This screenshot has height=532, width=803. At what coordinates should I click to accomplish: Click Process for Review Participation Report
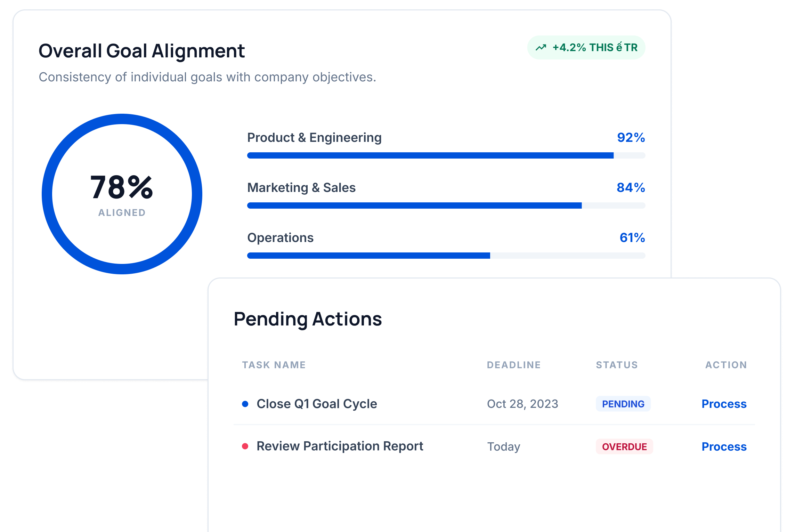click(724, 446)
